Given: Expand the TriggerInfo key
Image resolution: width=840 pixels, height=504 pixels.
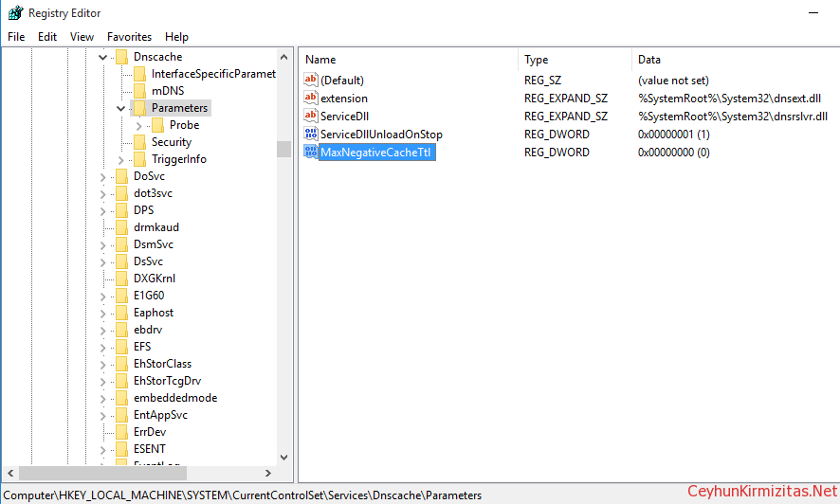Looking at the screenshot, I should tap(120, 159).
